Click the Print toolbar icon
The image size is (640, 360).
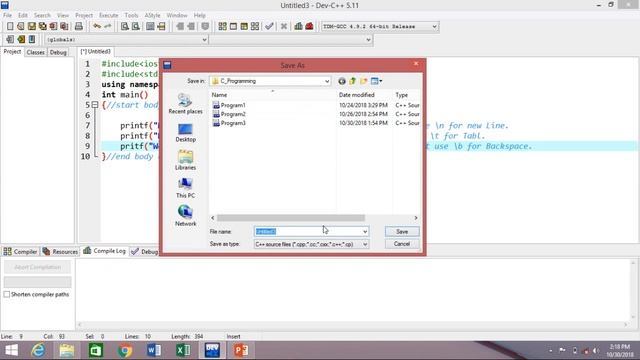point(79,27)
